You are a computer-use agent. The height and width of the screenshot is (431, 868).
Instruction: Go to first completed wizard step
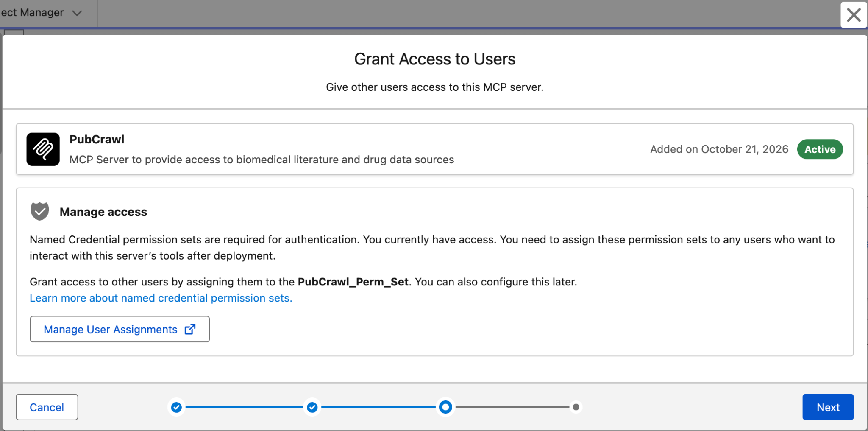tap(176, 407)
